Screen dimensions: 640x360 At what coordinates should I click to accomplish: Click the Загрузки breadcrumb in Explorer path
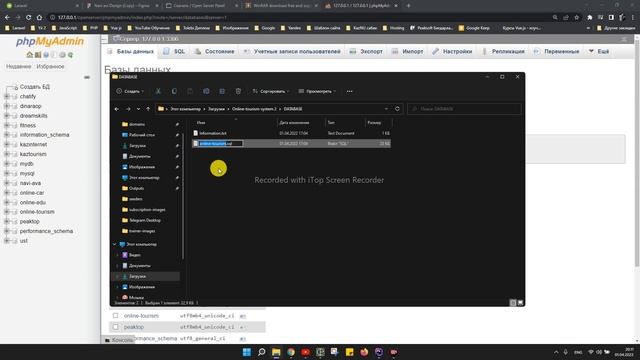(216, 109)
